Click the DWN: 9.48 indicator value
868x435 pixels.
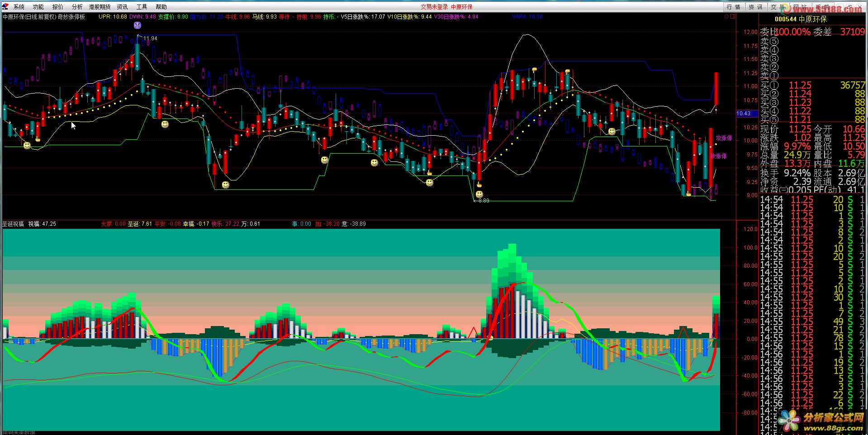click(142, 17)
